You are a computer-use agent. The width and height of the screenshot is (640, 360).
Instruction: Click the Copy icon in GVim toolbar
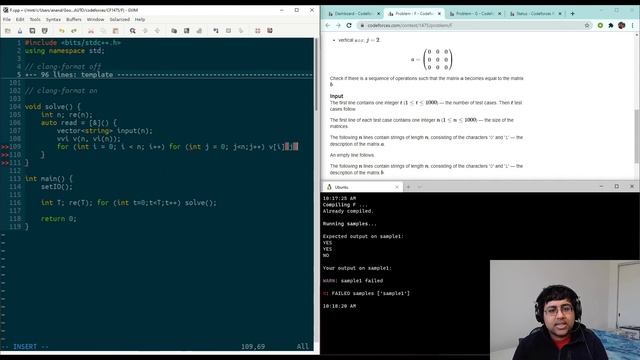pos(103,31)
